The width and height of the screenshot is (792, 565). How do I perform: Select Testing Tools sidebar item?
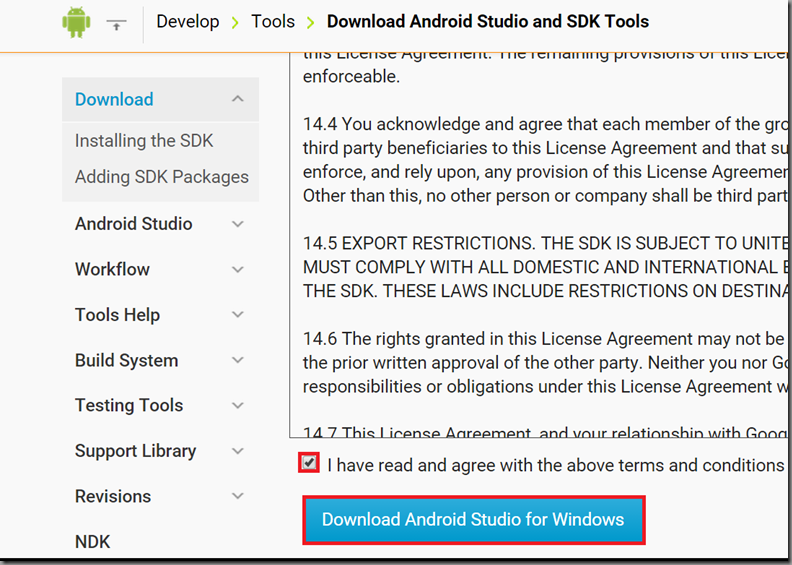point(129,405)
